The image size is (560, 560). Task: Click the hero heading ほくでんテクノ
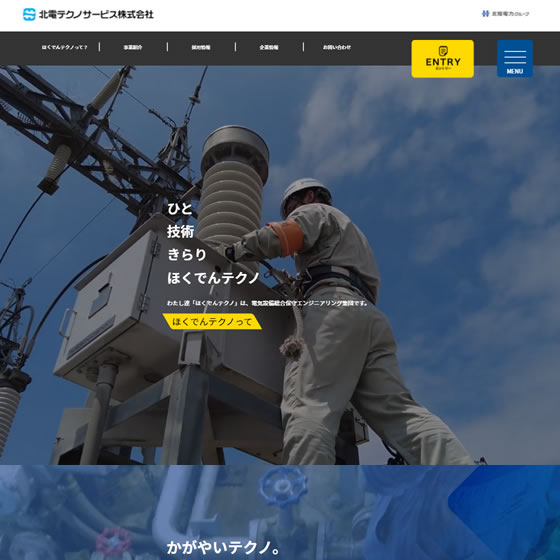pos(213,278)
